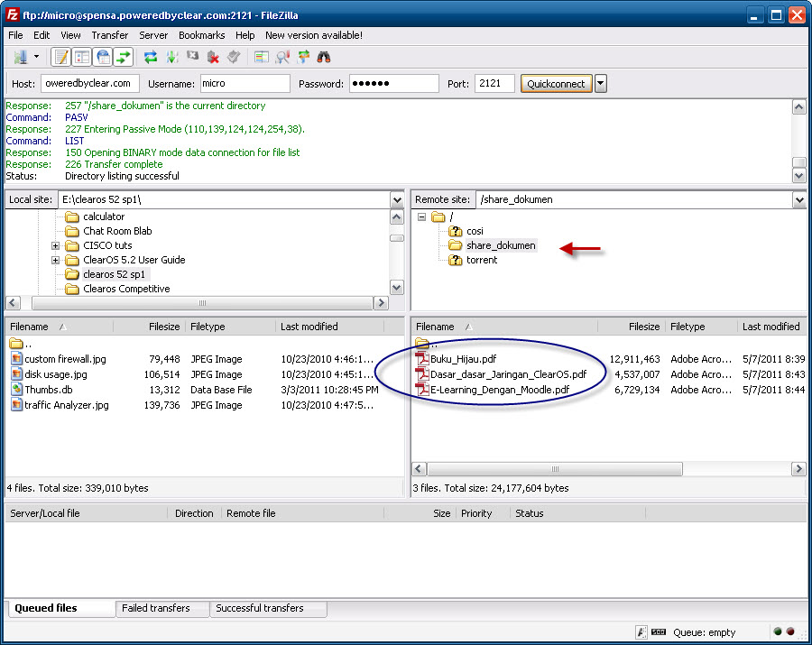Click New version available! in menu bar
Image resolution: width=812 pixels, height=645 pixels.
tap(314, 35)
